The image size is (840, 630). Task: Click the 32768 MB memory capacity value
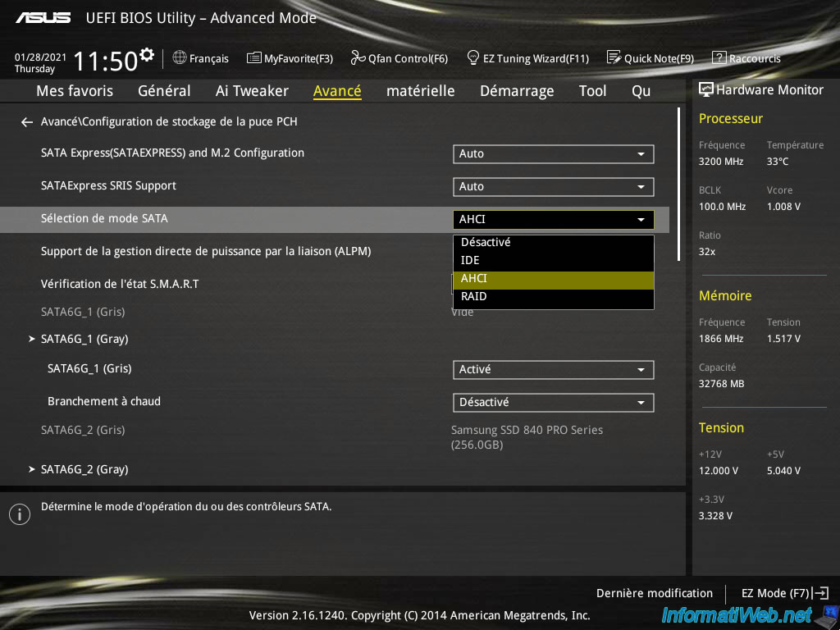tap(722, 384)
